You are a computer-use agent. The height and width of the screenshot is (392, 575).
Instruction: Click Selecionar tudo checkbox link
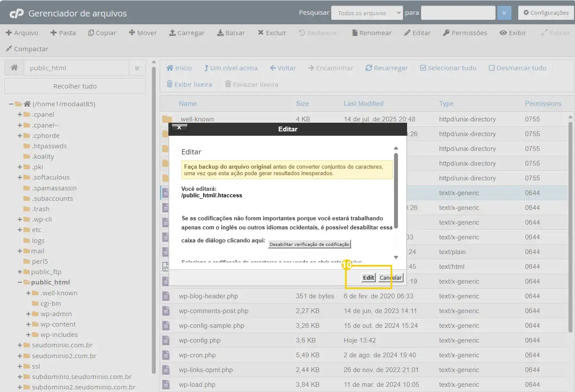coord(448,68)
